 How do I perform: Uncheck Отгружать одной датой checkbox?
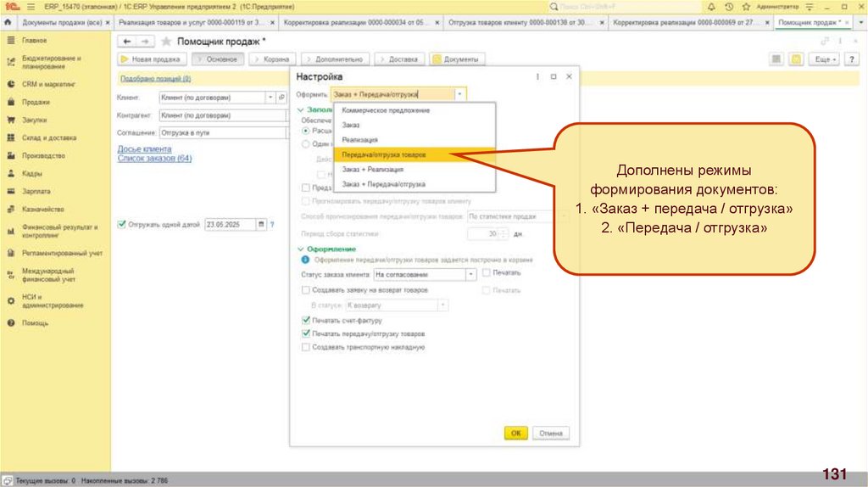tap(122, 225)
